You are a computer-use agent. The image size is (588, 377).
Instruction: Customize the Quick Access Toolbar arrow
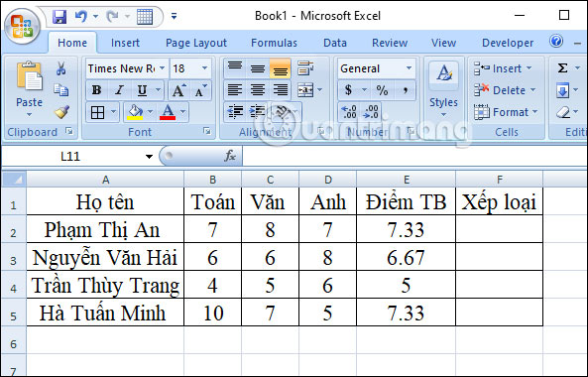[174, 16]
